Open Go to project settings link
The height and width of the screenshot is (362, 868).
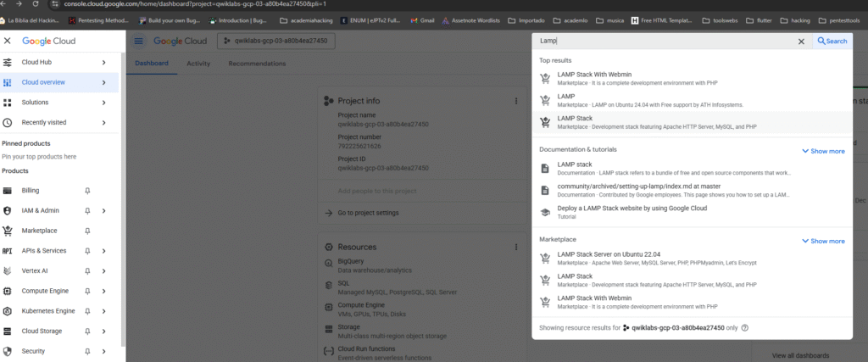(368, 213)
